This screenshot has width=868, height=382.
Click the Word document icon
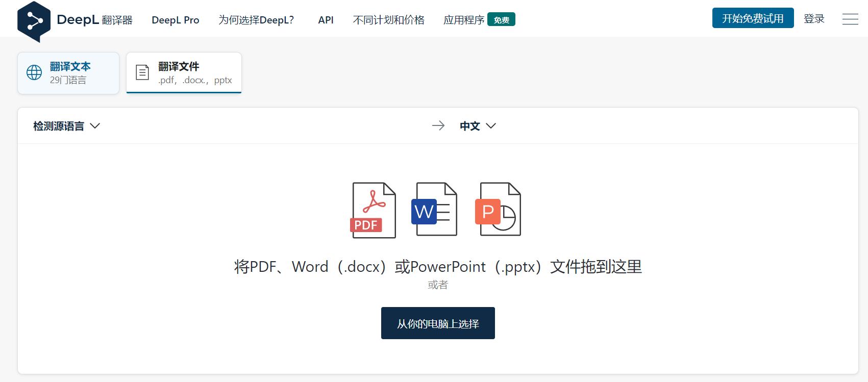coord(434,210)
